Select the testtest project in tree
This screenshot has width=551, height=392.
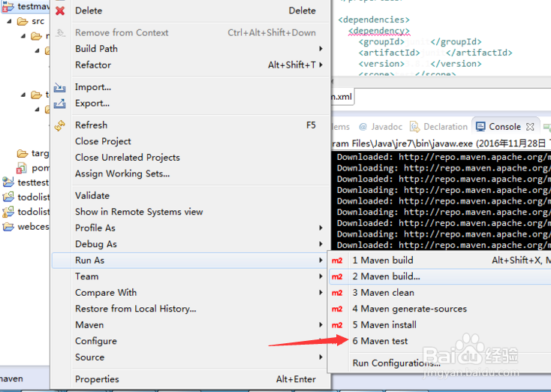tap(26, 182)
